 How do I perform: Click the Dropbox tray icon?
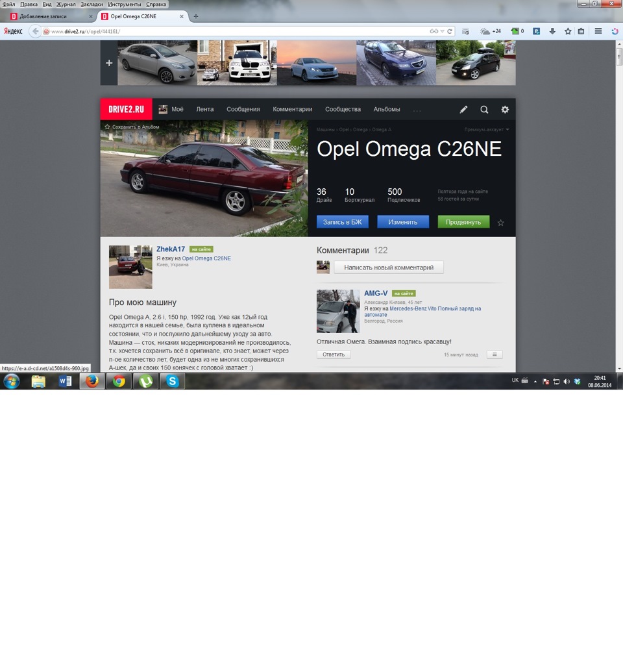577,381
